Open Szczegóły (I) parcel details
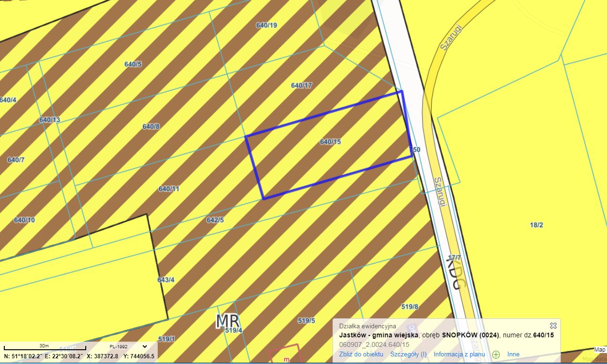 [x=408, y=354]
